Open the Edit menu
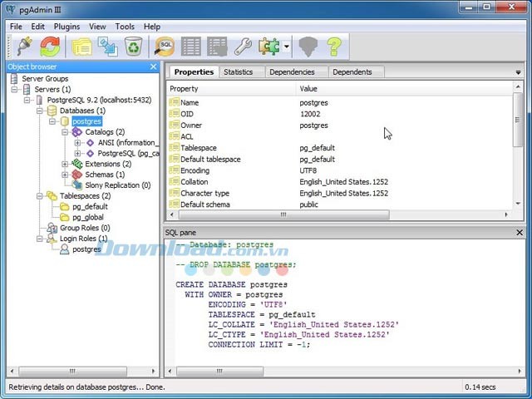This screenshot has height=399, width=532. pos(37,27)
